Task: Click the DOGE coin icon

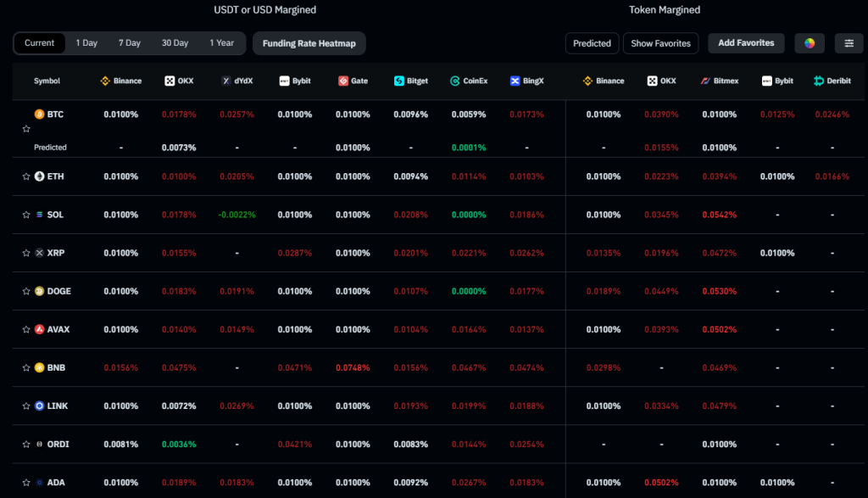Action: point(39,291)
